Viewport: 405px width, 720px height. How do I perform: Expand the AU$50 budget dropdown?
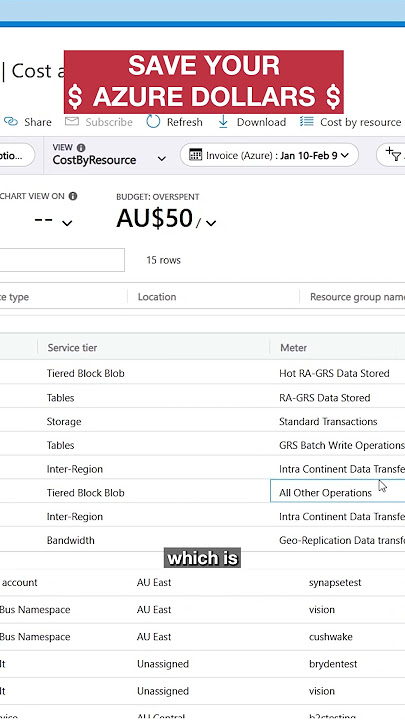pos(211,223)
